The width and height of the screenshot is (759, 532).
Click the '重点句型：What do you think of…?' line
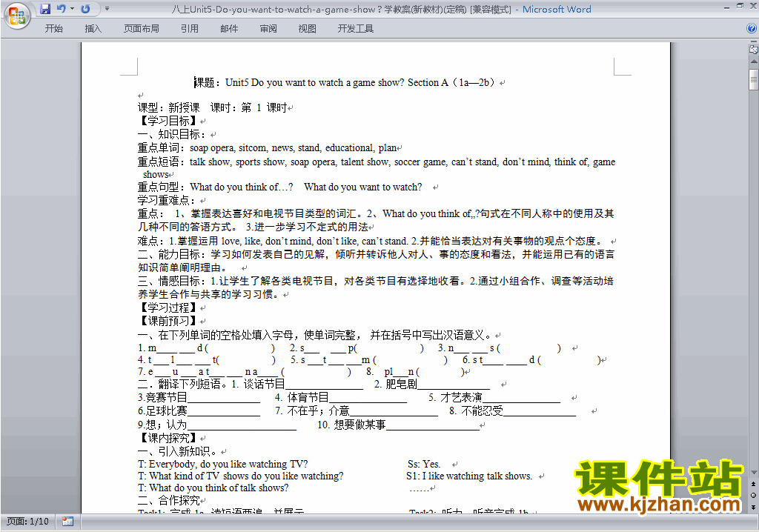(279, 187)
